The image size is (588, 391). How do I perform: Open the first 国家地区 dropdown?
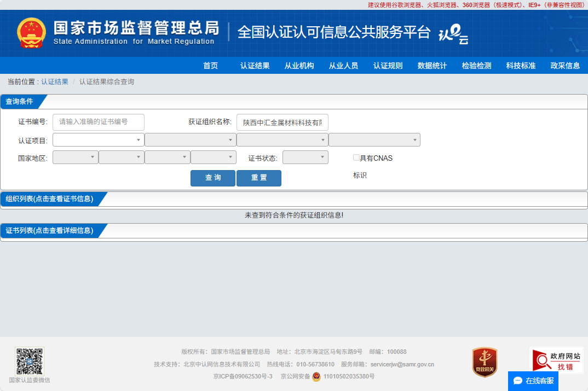pos(76,157)
